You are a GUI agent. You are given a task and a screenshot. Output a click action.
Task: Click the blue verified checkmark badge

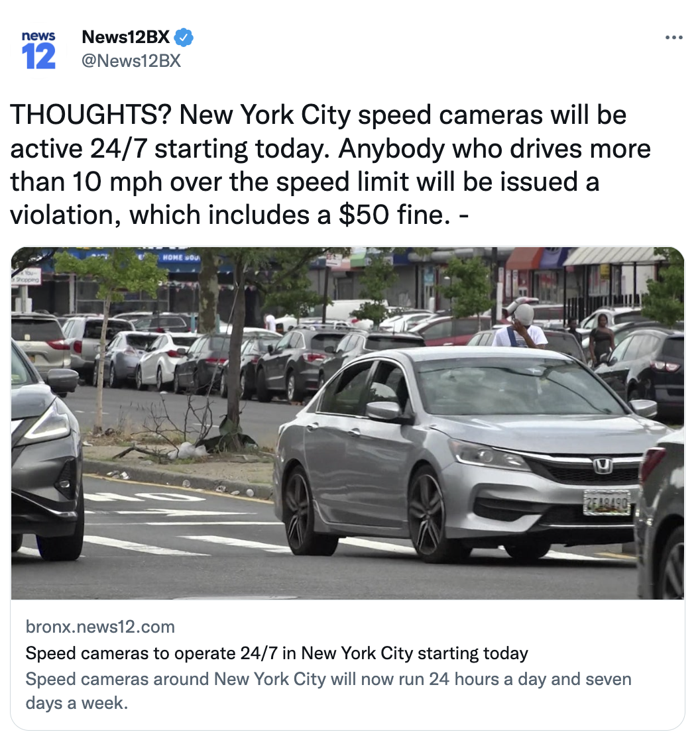184,37
